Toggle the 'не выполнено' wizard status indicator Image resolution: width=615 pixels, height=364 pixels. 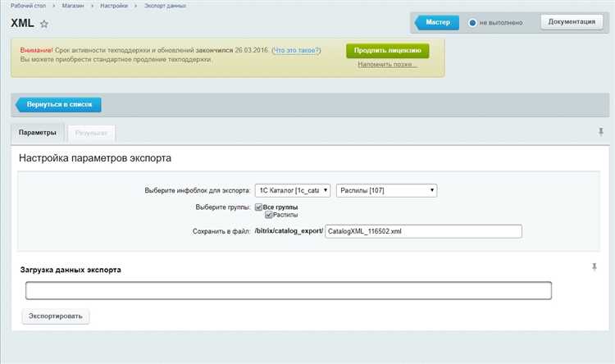click(472, 23)
